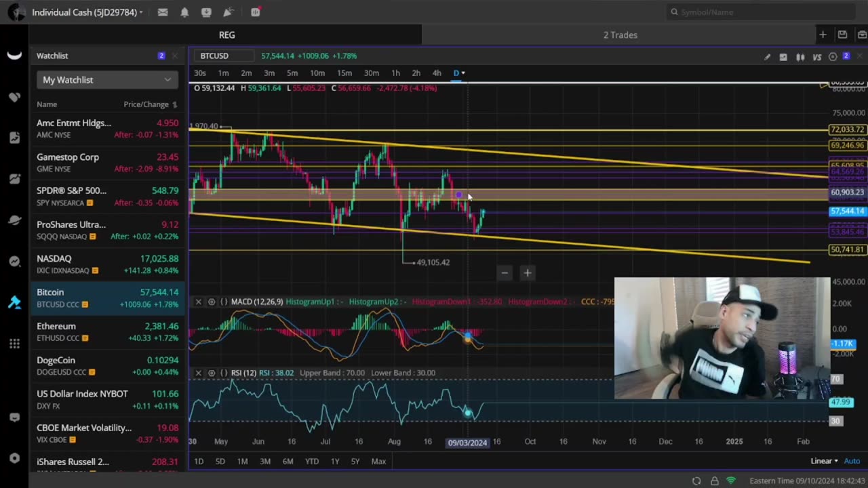
Task: Select the REG tab
Action: pos(226,35)
